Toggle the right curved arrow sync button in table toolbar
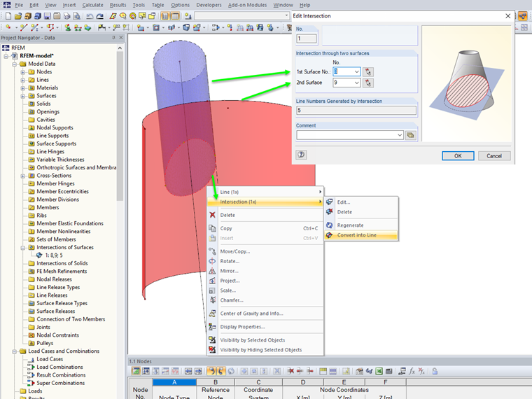532x399 pixels. [x=221, y=371]
